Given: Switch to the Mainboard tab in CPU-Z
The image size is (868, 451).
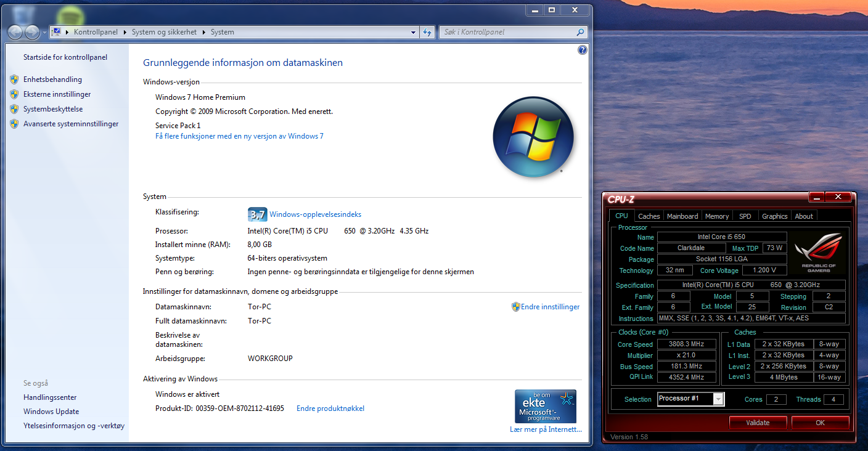Looking at the screenshot, I should pyautogui.click(x=682, y=216).
